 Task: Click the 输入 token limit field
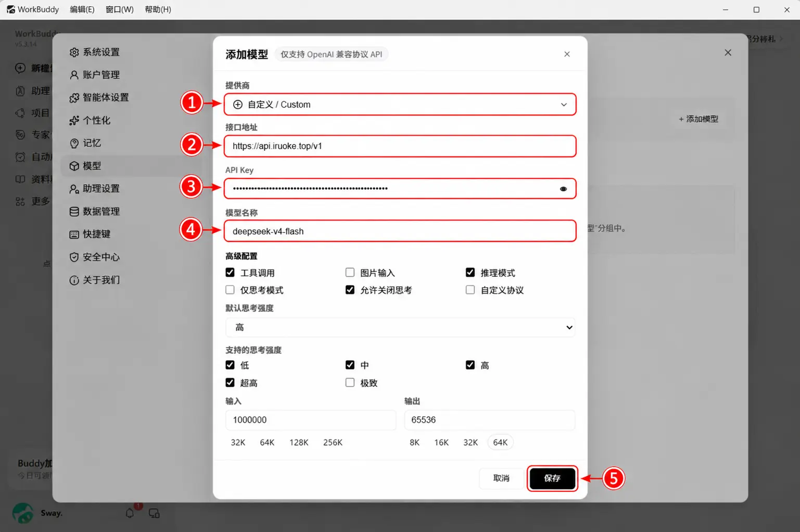311,420
